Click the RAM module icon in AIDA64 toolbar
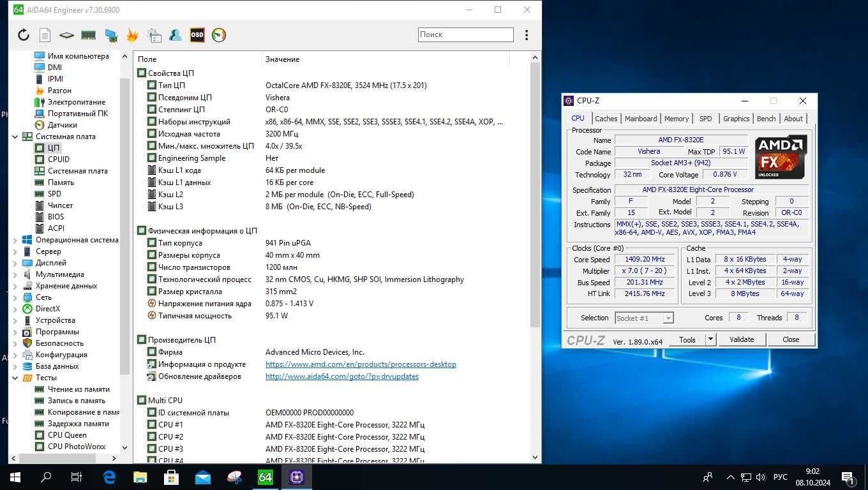 coord(88,35)
